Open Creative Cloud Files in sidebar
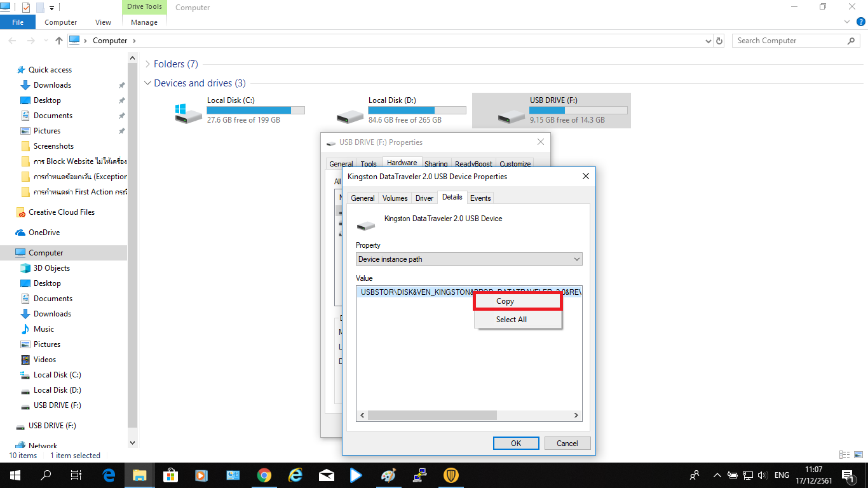The width and height of the screenshot is (868, 488). (61, 212)
